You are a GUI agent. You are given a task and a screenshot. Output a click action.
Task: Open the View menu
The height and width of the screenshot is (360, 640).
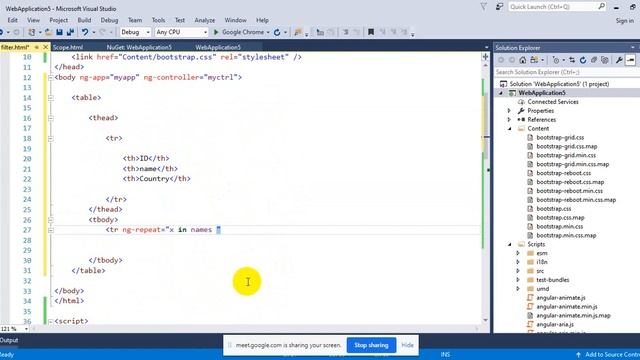click(x=33, y=20)
